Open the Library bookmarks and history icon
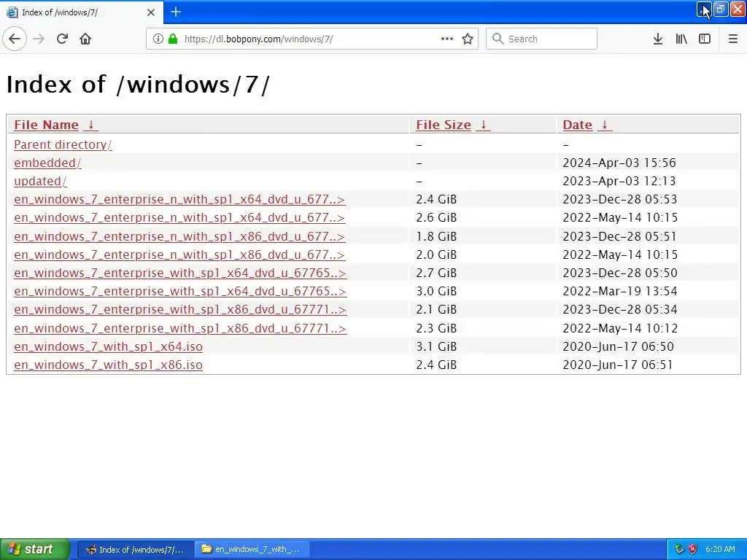This screenshot has width=747, height=560. click(681, 39)
